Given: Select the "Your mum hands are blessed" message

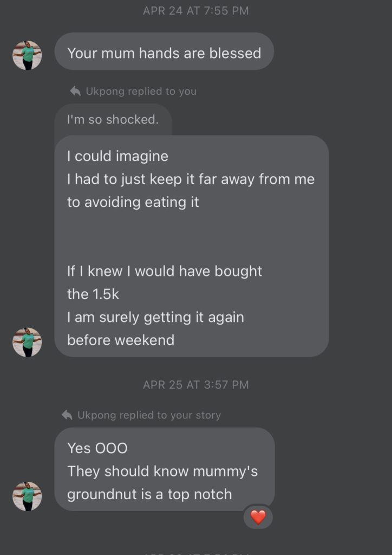Looking at the screenshot, I should click(164, 53).
